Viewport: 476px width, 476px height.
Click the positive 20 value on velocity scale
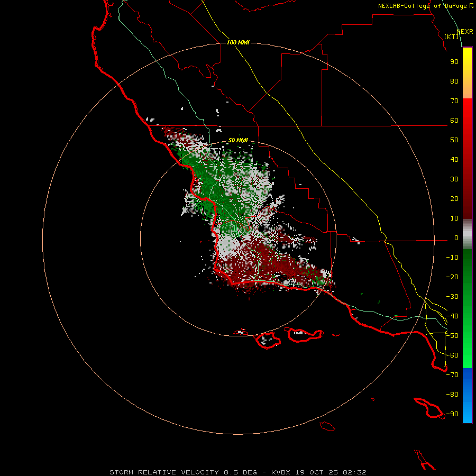454,198
